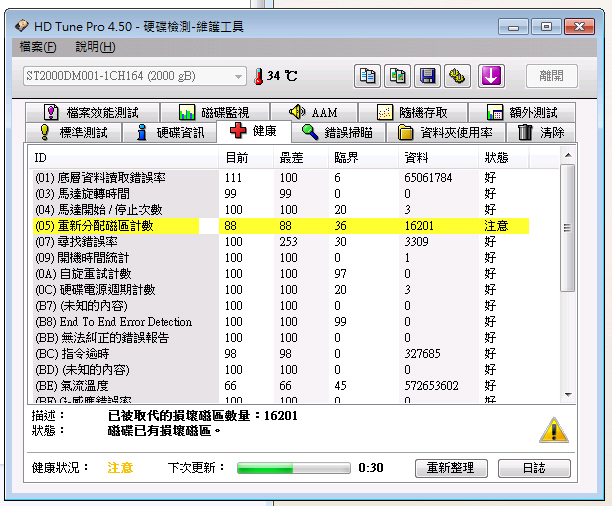Select row (B8) End To End Error Detection
This screenshot has width=612, height=506.
click(x=280, y=322)
